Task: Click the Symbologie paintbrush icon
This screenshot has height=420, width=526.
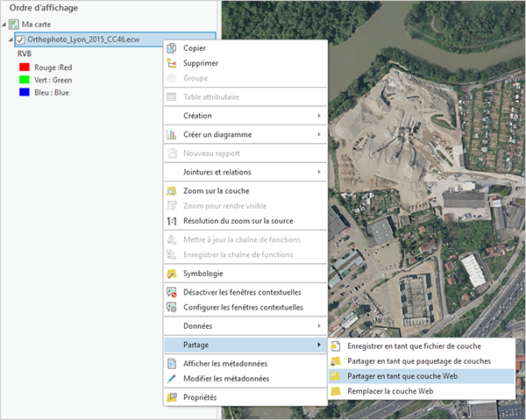Action: 172,274
